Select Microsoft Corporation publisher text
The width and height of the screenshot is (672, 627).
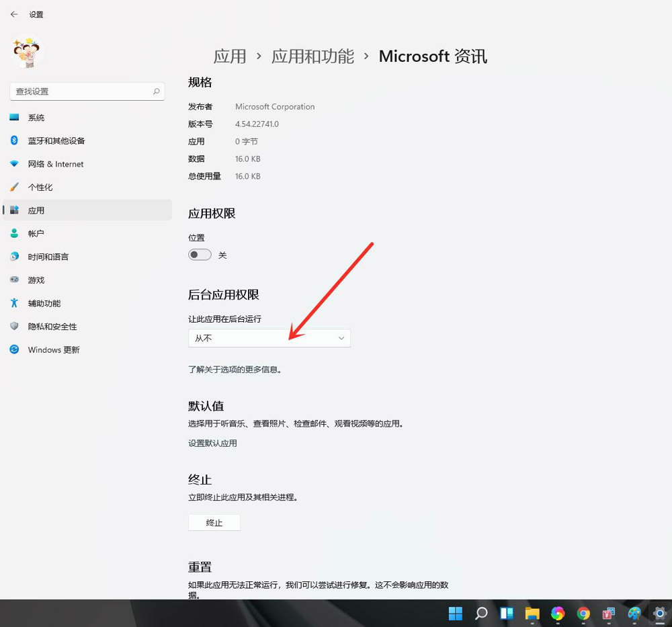[275, 107]
